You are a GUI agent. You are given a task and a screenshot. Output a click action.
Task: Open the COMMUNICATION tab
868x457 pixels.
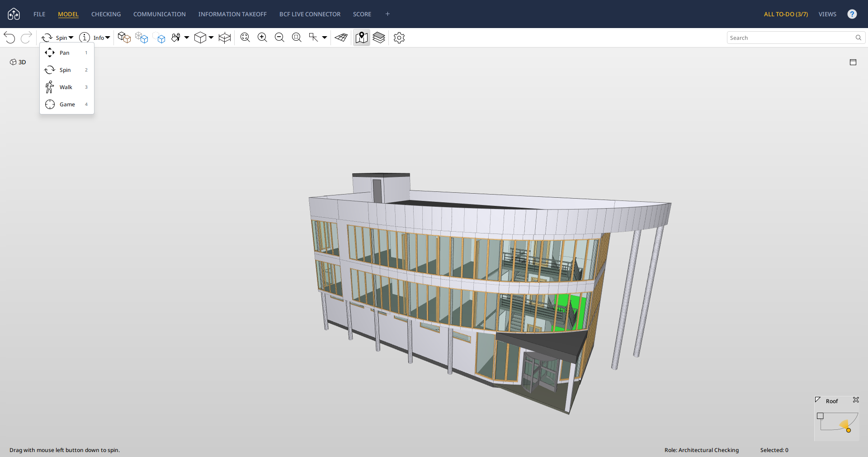tap(159, 14)
